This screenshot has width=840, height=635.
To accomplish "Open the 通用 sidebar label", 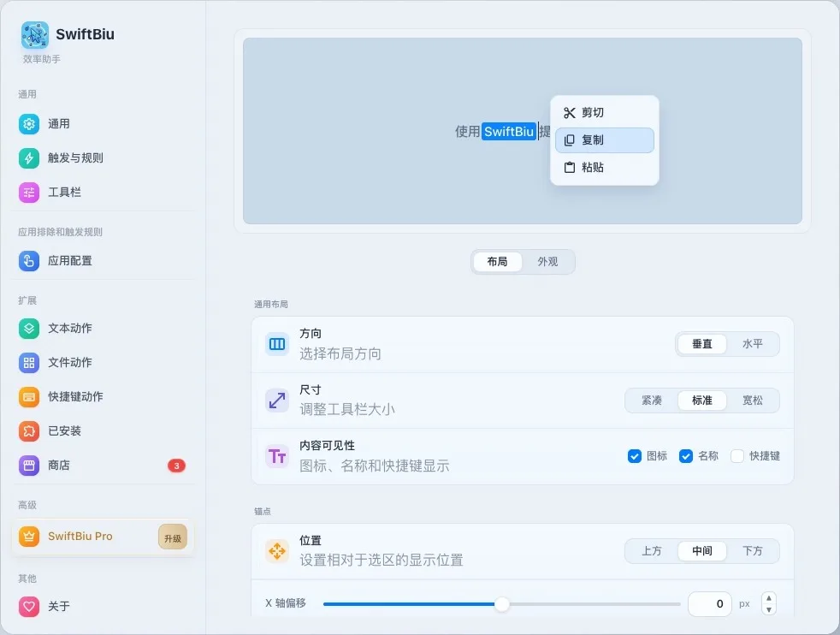I will click(x=59, y=124).
